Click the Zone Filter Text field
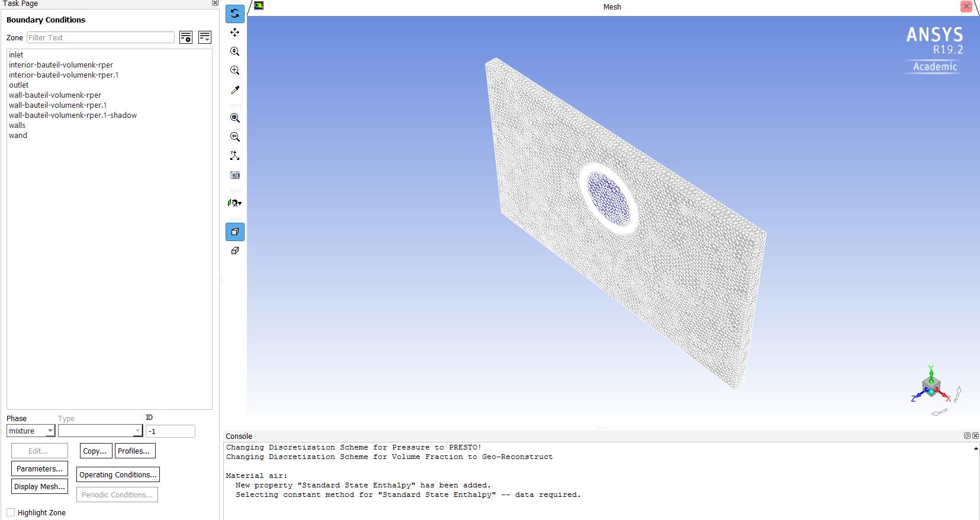980x520 pixels. coord(101,37)
